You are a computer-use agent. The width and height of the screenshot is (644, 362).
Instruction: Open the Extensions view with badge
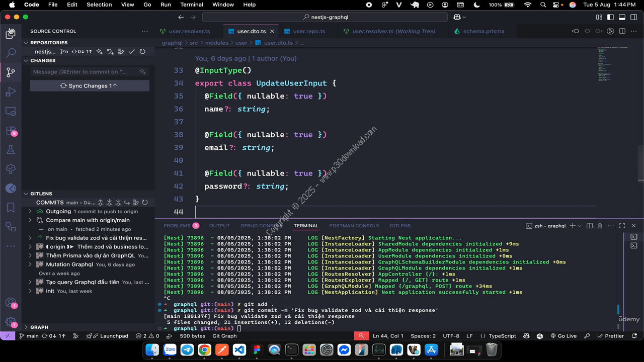click(x=11, y=131)
